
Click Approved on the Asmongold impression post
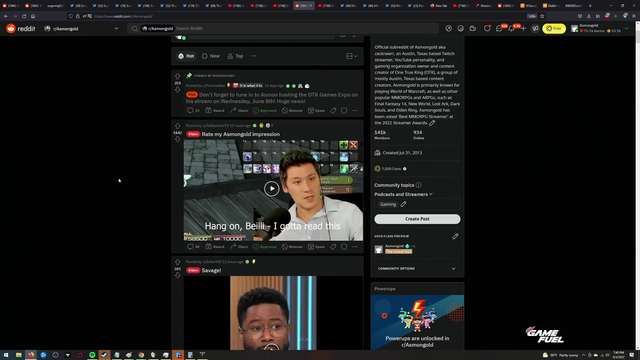(264, 247)
